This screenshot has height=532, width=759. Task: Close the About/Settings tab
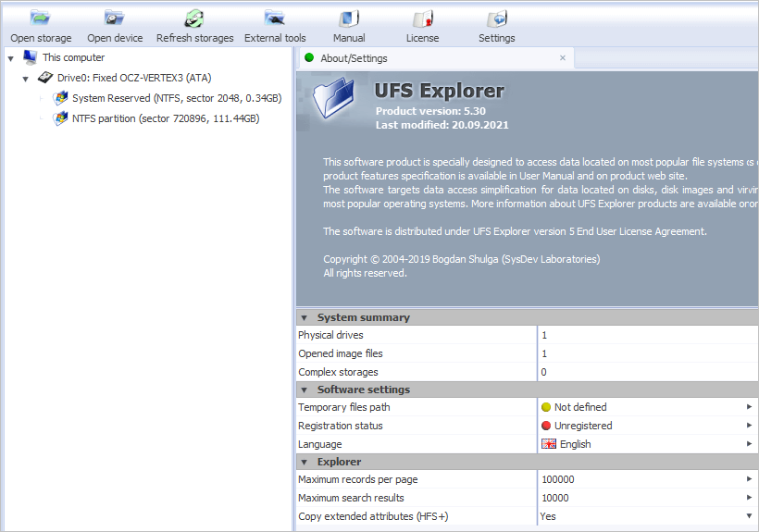pos(563,58)
